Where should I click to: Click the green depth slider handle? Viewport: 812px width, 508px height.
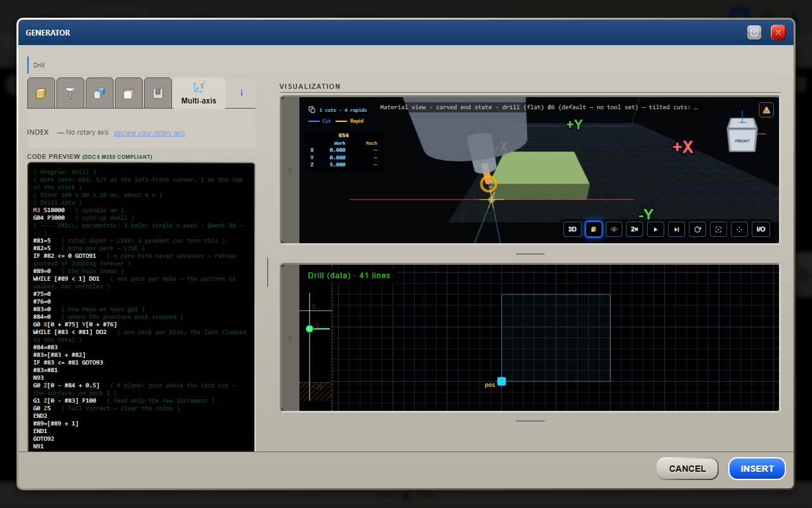pos(310,328)
